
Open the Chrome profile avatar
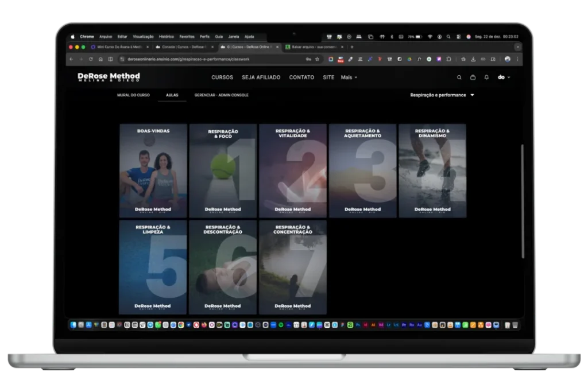click(x=508, y=59)
